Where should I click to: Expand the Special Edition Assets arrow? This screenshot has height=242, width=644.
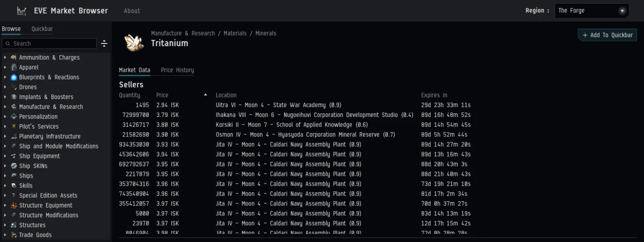(5, 195)
